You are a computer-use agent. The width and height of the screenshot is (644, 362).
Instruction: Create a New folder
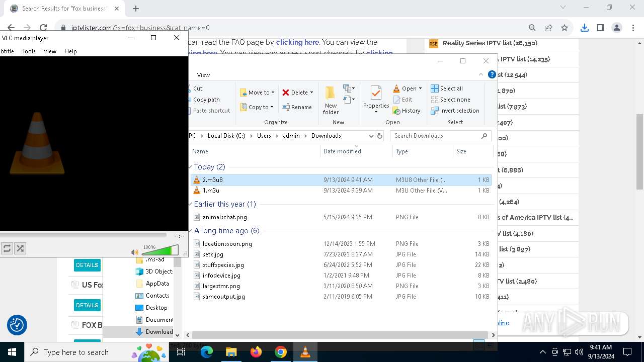tap(331, 100)
